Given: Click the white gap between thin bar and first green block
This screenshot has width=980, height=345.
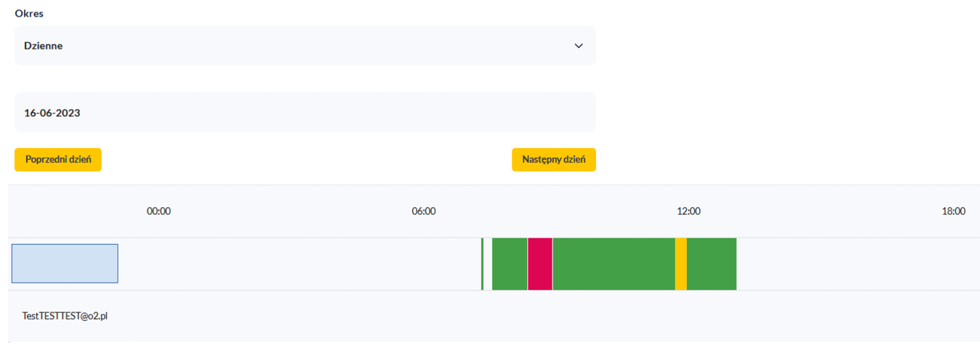Looking at the screenshot, I should (x=488, y=264).
